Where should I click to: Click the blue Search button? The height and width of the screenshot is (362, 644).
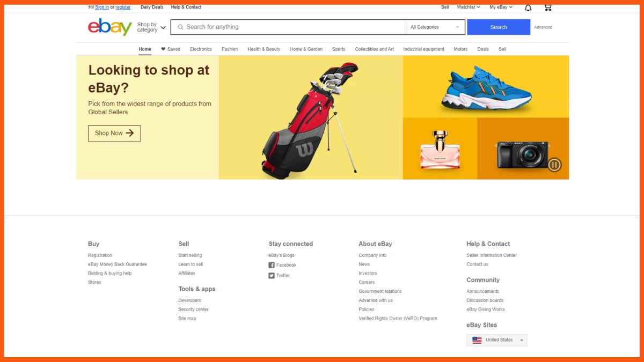tap(499, 27)
